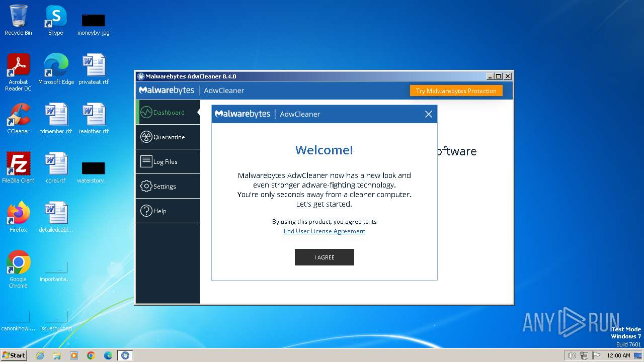Open the Dashboard section in AdwCleaner sidebar

[x=168, y=113]
